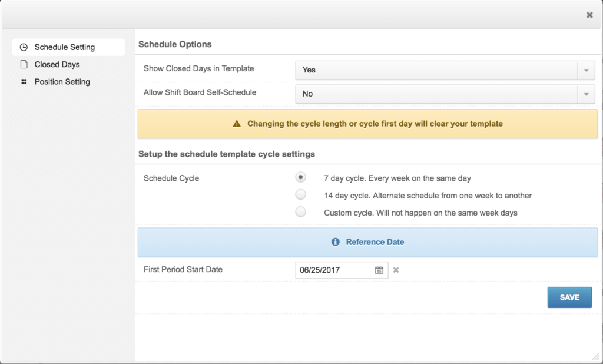Click the Reference Date text
The width and height of the screenshot is (603, 364).
click(375, 242)
